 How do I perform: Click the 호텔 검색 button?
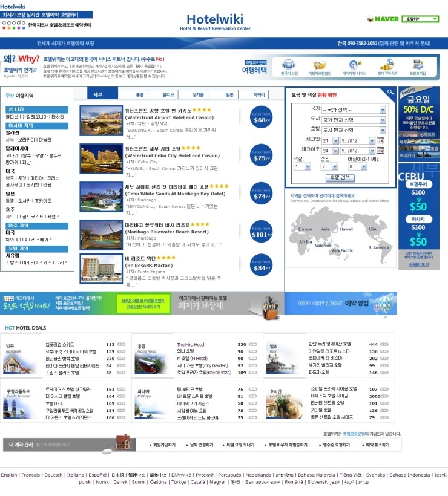point(340,178)
